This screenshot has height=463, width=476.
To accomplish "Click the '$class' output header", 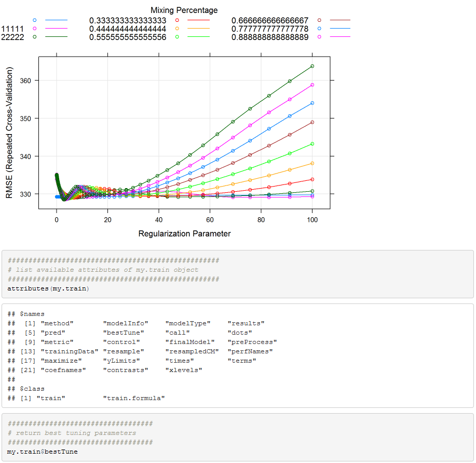I will tap(32, 389).
